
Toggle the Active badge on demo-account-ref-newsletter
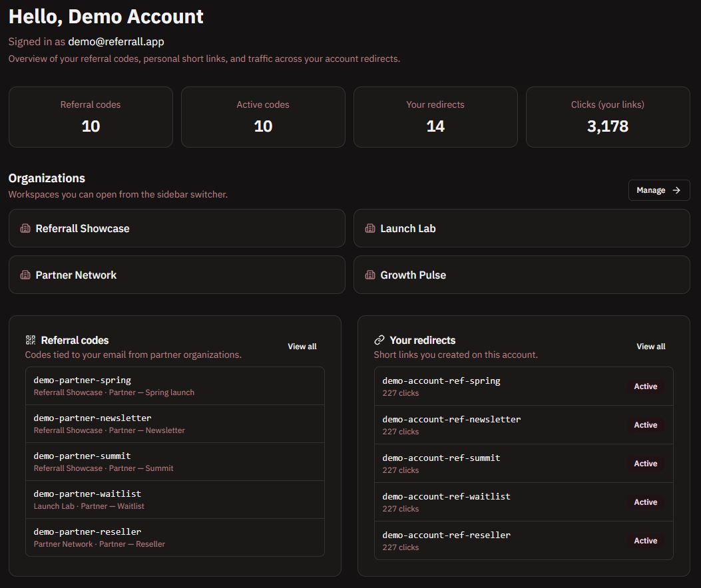click(645, 424)
